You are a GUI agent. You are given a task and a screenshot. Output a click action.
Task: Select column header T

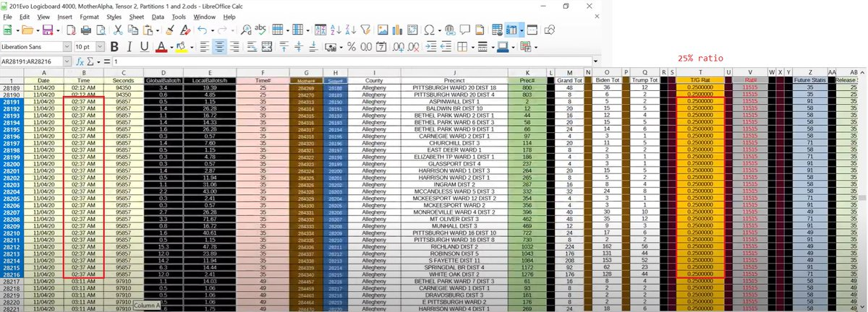coord(700,72)
